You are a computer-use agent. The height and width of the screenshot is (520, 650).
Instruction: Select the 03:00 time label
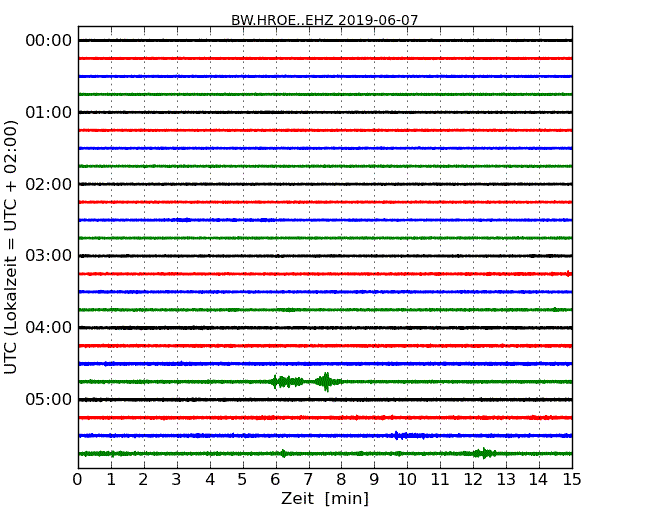49,255
